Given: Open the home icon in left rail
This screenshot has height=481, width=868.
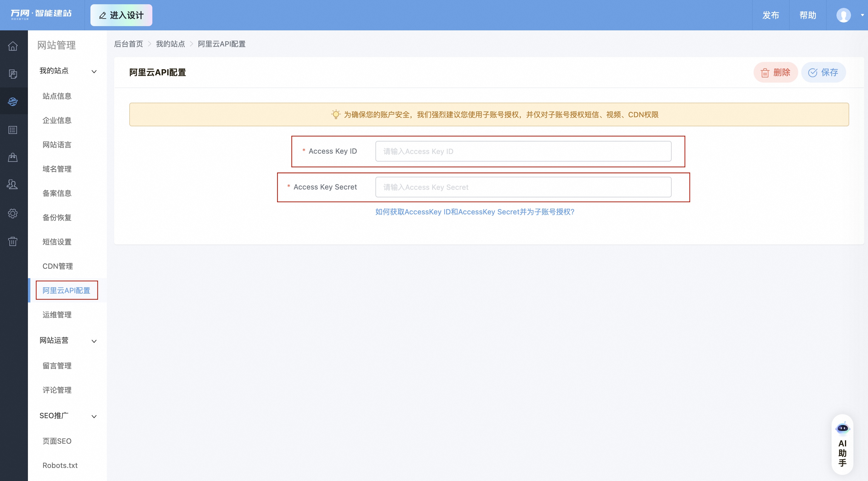Looking at the screenshot, I should click(13, 46).
